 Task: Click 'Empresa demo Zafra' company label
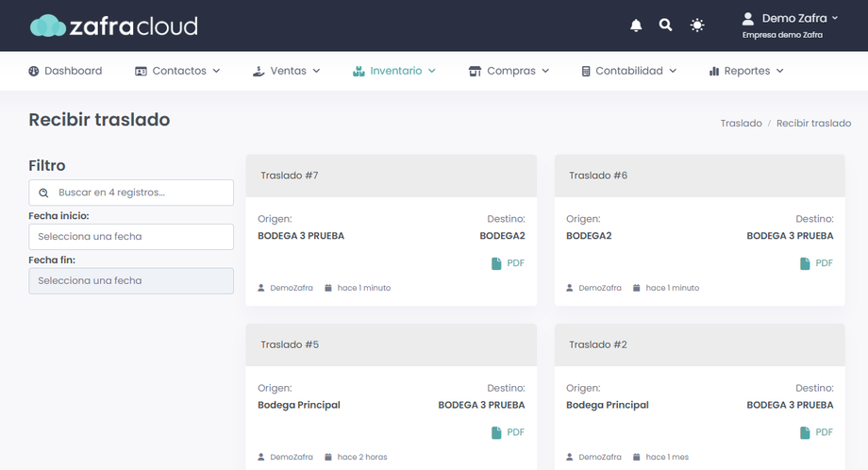pos(782,35)
